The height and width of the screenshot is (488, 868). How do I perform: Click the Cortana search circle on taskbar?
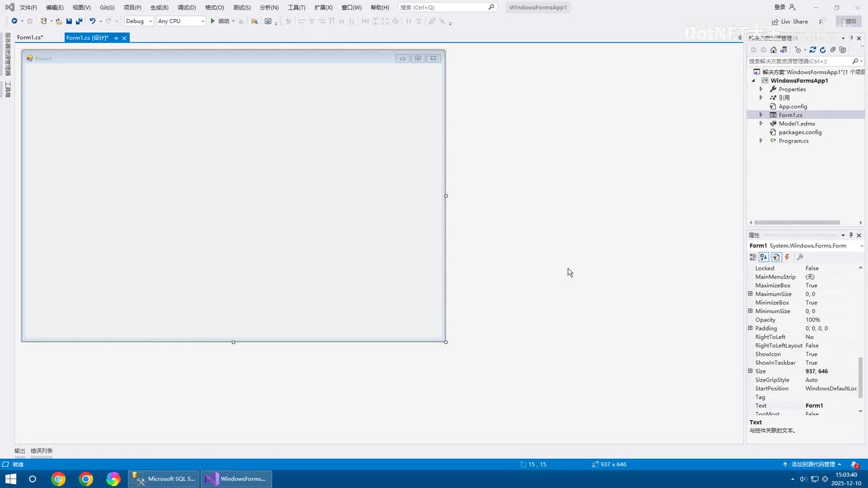tap(32, 479)
